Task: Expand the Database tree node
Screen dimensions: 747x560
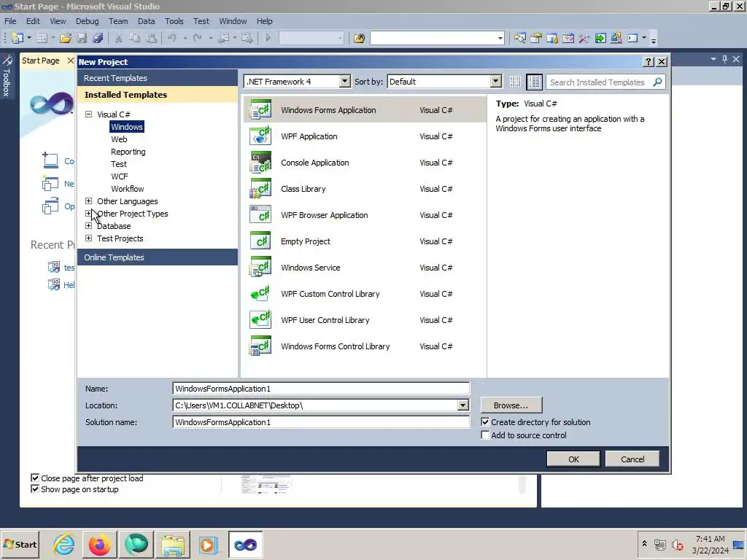Action: (x=88, y=226)
